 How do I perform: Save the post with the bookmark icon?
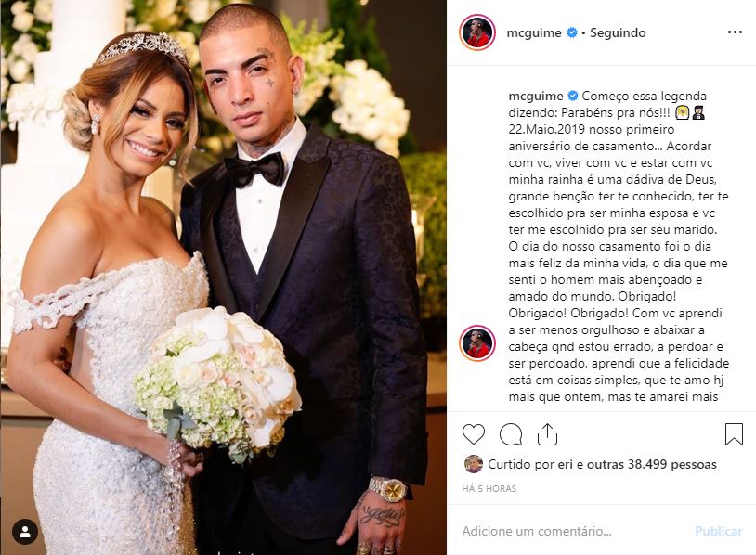pos(734,434)
